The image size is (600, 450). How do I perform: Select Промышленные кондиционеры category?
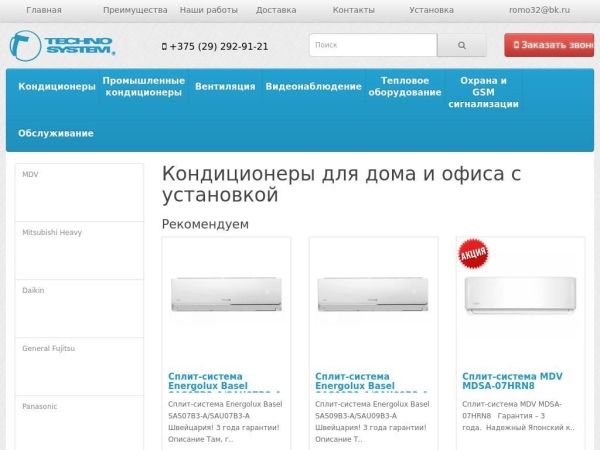point(144,86)
